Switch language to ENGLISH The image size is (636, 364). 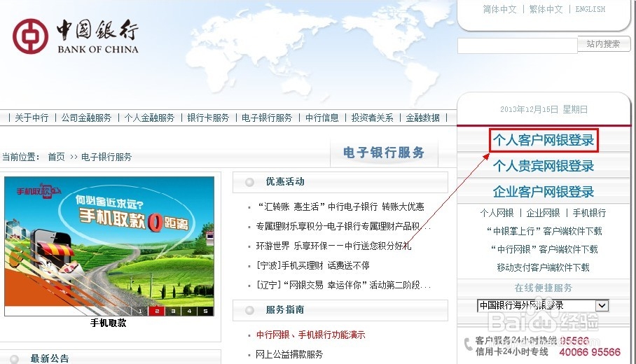pos(590,9)
